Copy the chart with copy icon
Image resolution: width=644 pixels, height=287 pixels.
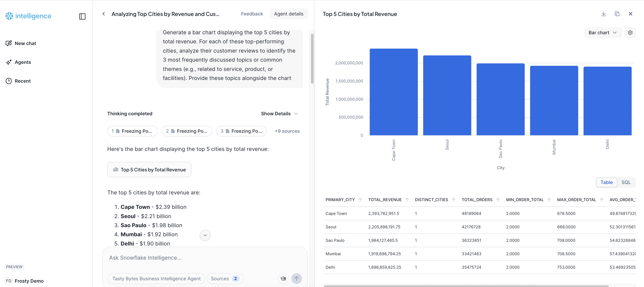pos(617,14)
